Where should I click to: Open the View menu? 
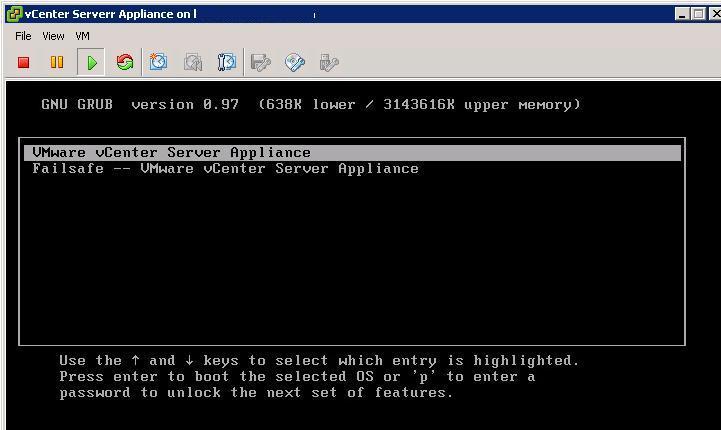[x=53, y=36]
